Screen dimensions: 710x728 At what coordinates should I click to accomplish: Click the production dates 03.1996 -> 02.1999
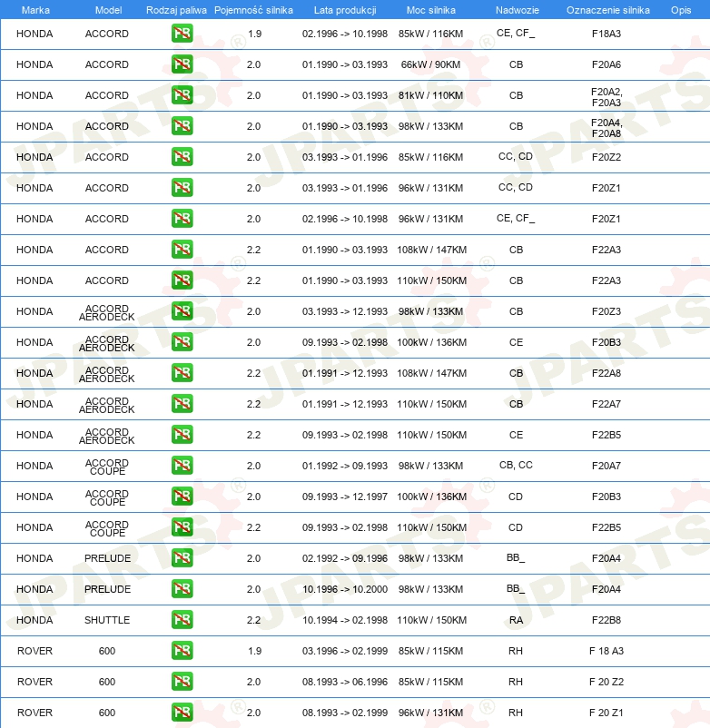coord(345,651)
